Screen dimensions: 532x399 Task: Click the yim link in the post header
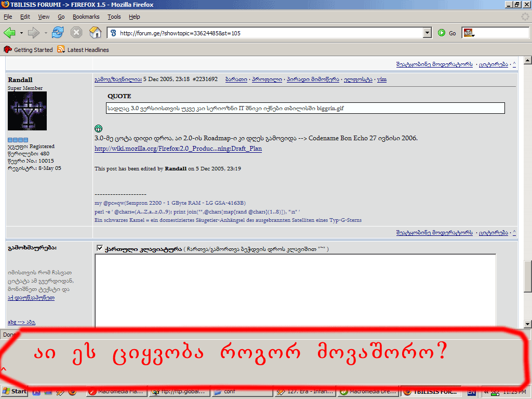382,79
